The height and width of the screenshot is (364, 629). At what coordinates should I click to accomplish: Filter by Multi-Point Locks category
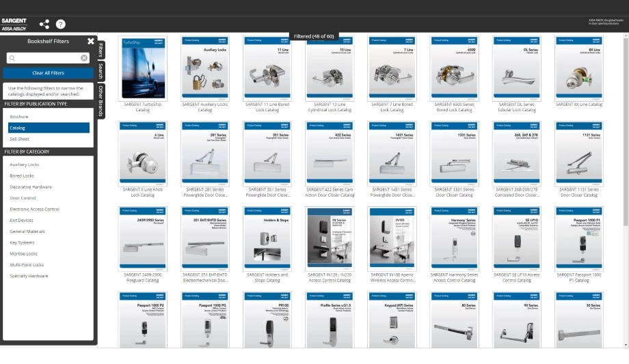click(x=27, y=265)
